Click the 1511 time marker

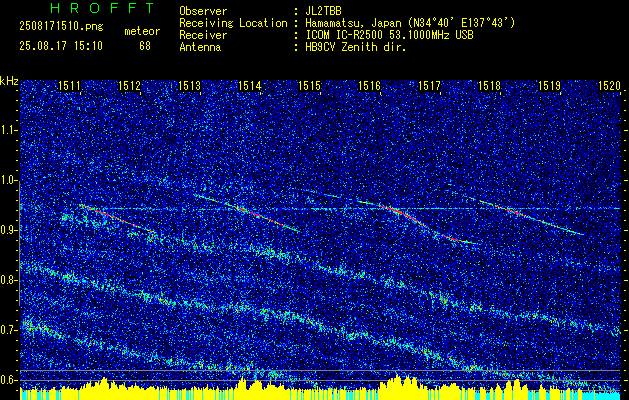(69, 85)
